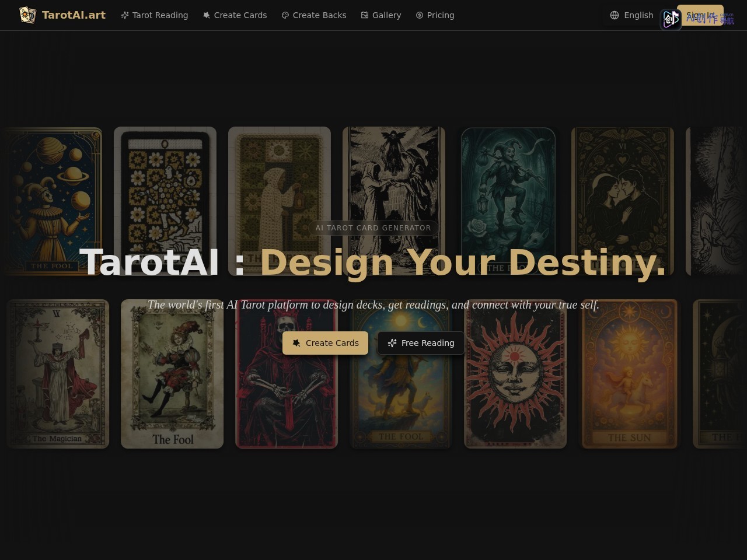This screenshot has height=560, width=747.
Task: Select the teal jester Fool card
Action: [x=508, y=201]
